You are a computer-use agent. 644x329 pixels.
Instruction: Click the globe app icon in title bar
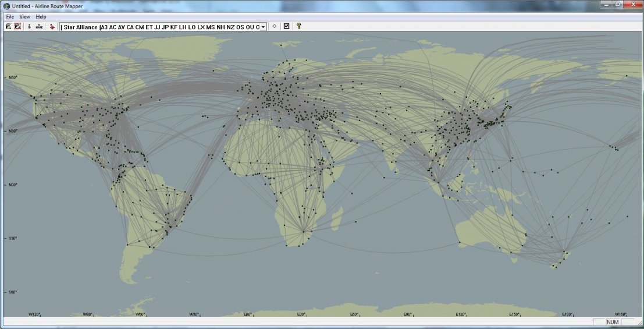(6, 6)
